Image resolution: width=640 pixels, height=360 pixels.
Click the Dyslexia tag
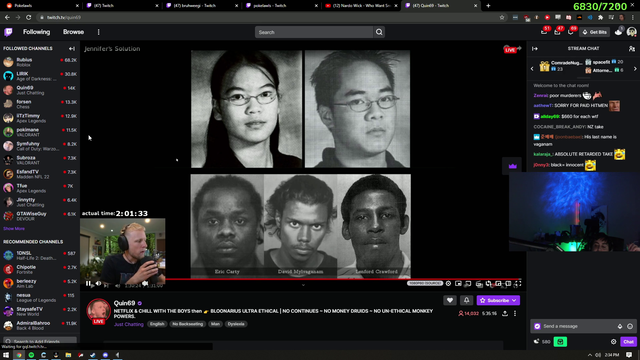236,324
